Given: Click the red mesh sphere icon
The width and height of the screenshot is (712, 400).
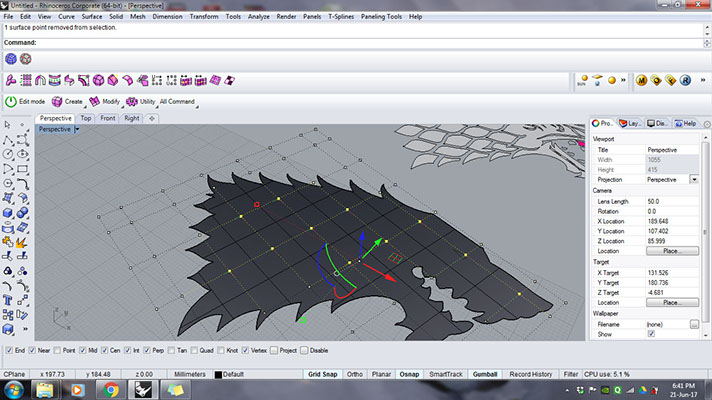Looking at the screenshot, I should coord(26,59).
